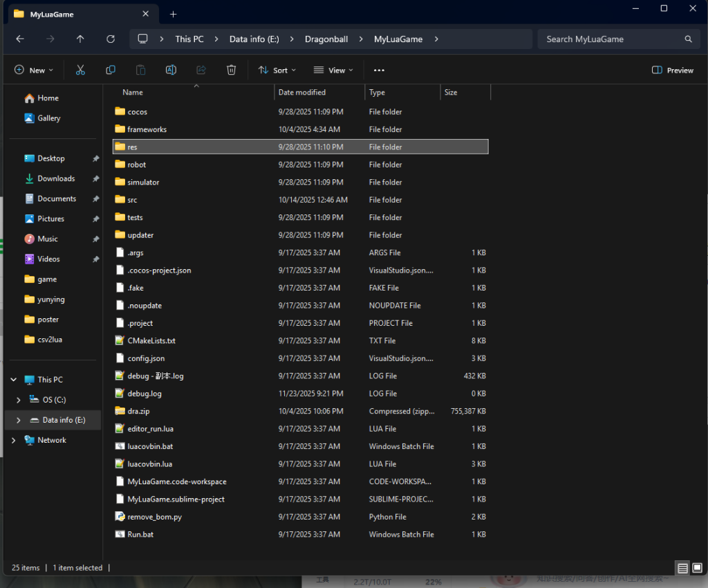Open a new tab with plus button
This screenshot has width=708, height=588.
click(173, 14)
